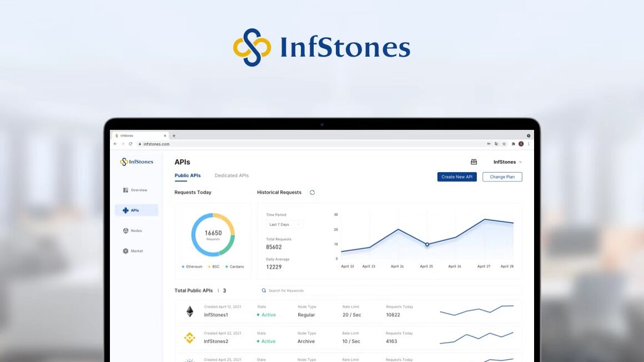Click the 16650 requests donut chart
The image size is (644, 362).
(x=213, y=235)
